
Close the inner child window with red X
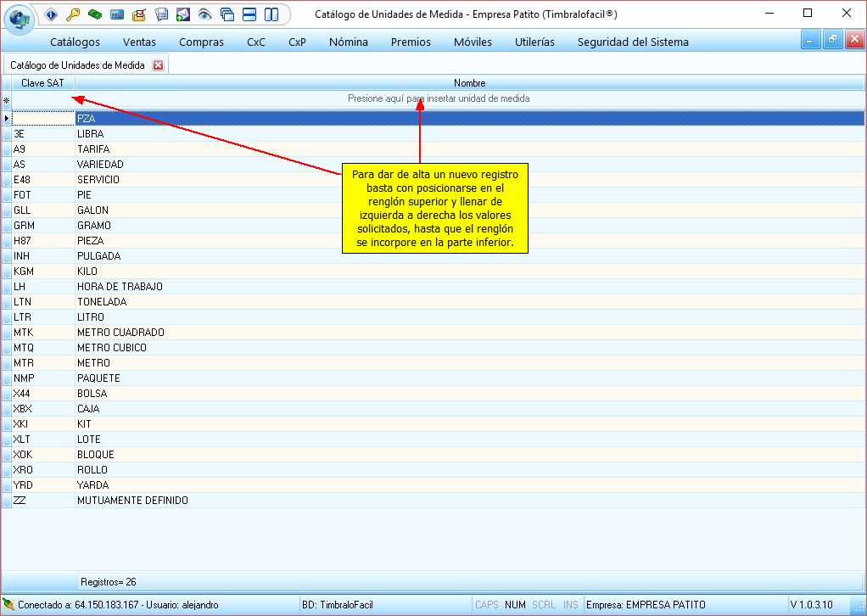coord(854,40)
